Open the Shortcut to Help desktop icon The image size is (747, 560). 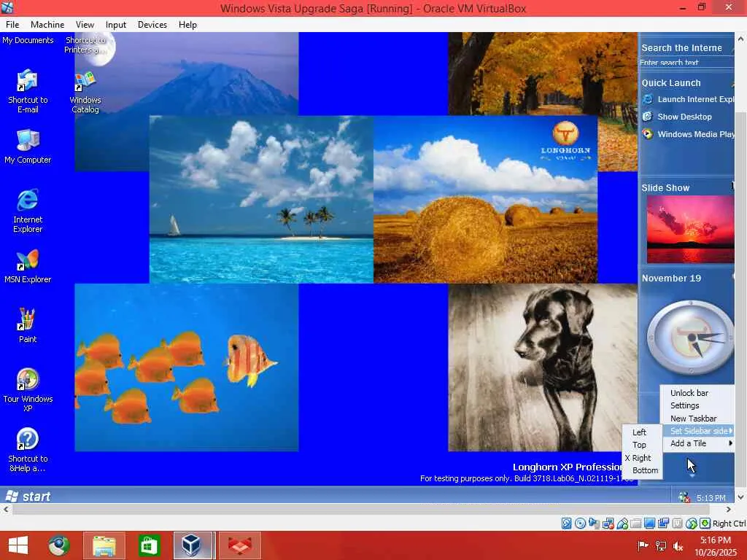point(28,450)
